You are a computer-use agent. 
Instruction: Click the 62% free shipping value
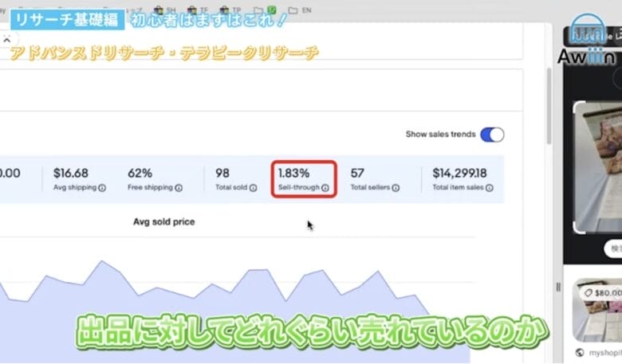(140, 173)
